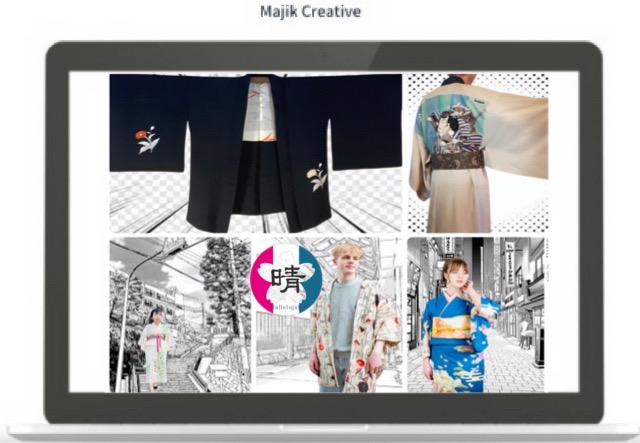Click the circular pink and blue kanji logo
The width and height of the screenshot is (640, 443).
point(287,277)
